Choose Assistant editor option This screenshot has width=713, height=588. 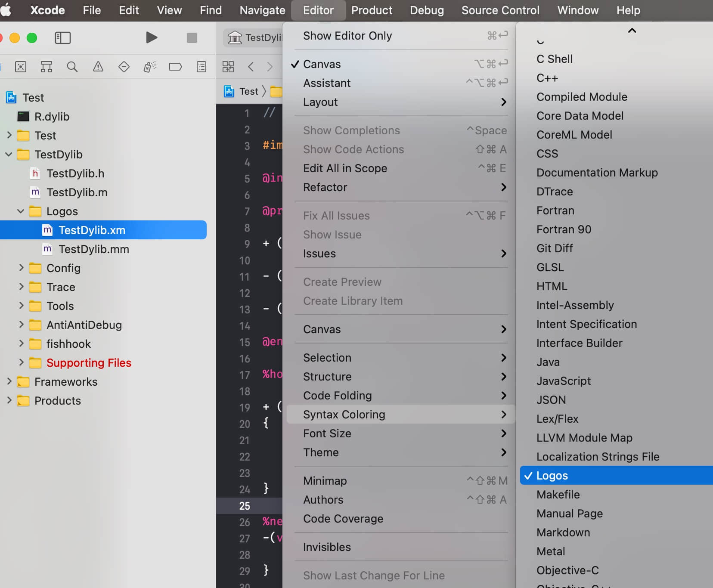point(399,83)
